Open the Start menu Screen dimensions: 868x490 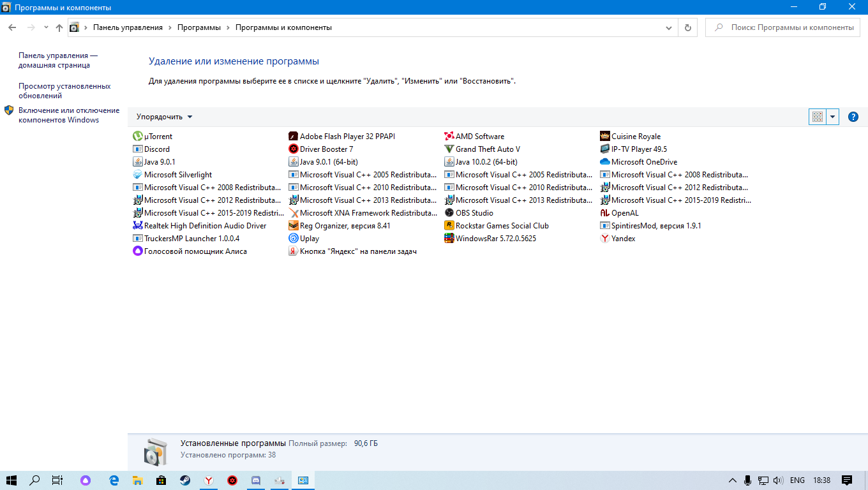[11, 480]
